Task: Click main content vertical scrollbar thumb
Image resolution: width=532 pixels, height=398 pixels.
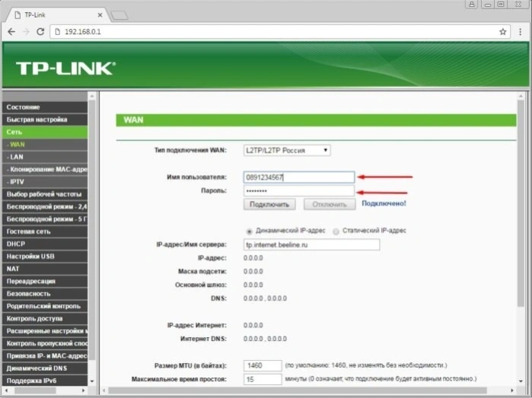Action: (521, 204)
